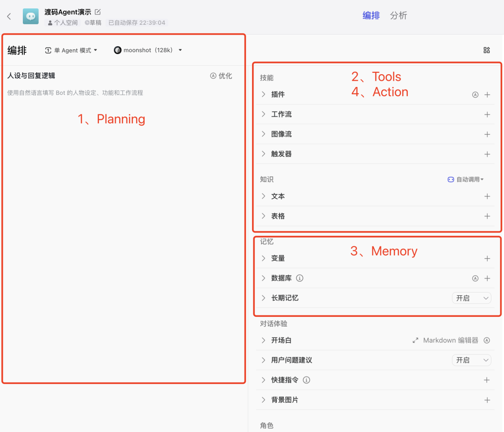Switch to the 分析 tab
The image size is (504, 432).
[x=399, y=15]
